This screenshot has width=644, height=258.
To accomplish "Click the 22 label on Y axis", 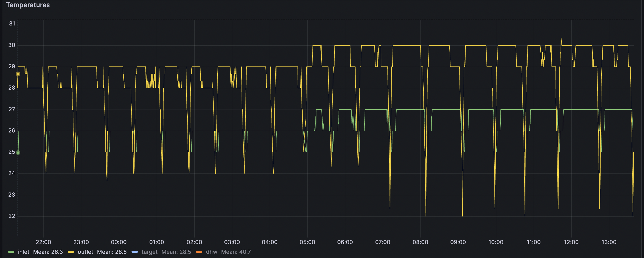I will coord(12,216).
